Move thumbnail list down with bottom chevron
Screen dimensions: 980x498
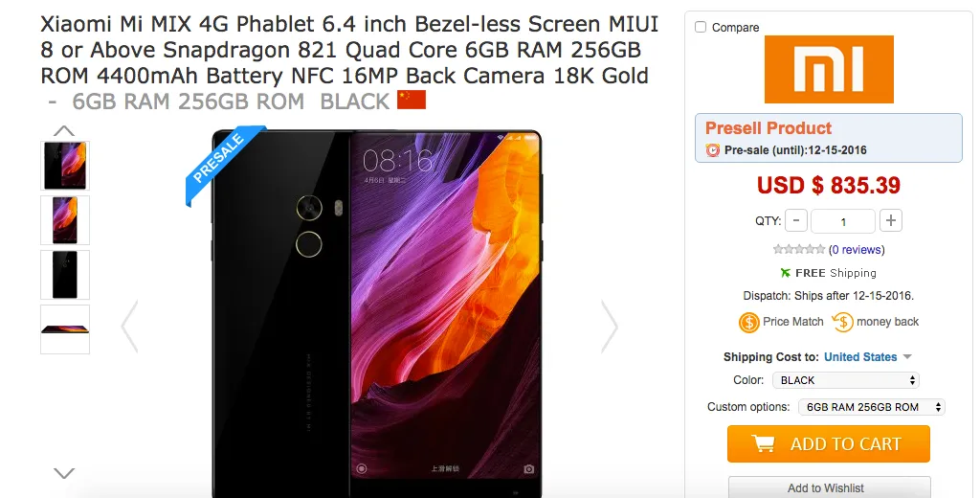tap(64, 473)
